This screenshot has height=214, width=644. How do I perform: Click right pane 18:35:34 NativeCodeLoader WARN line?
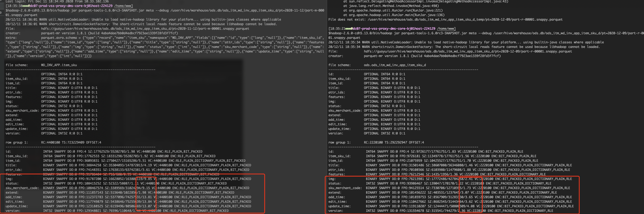[466, 42]
